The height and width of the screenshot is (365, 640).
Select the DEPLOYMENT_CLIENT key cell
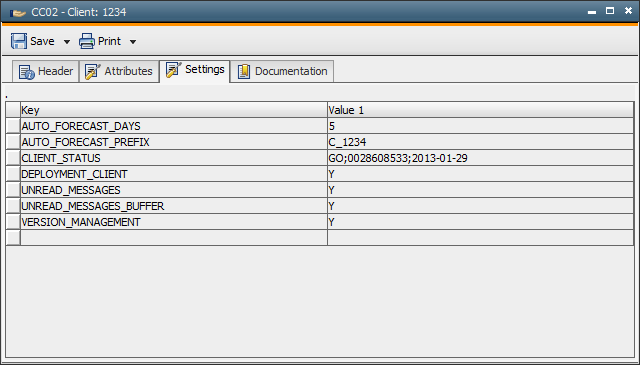click(x=174, y=174)
